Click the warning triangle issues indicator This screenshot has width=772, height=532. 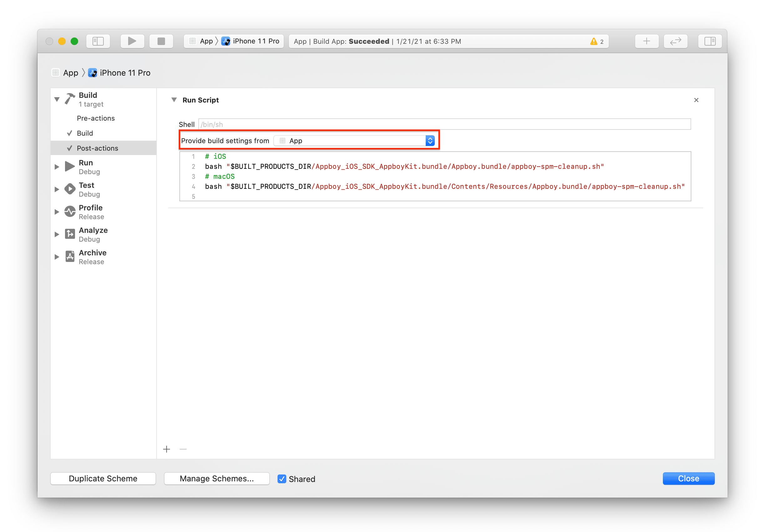click(x=594, y=41)
